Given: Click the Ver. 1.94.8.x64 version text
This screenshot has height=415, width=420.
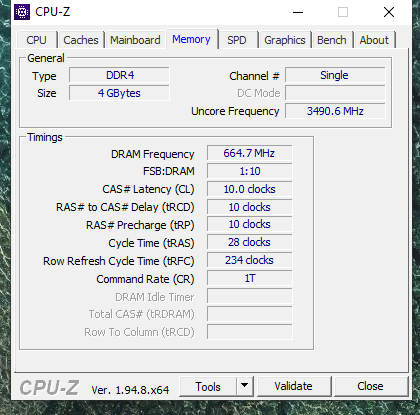Looking at the screenshot, I should tap(130, 390).
